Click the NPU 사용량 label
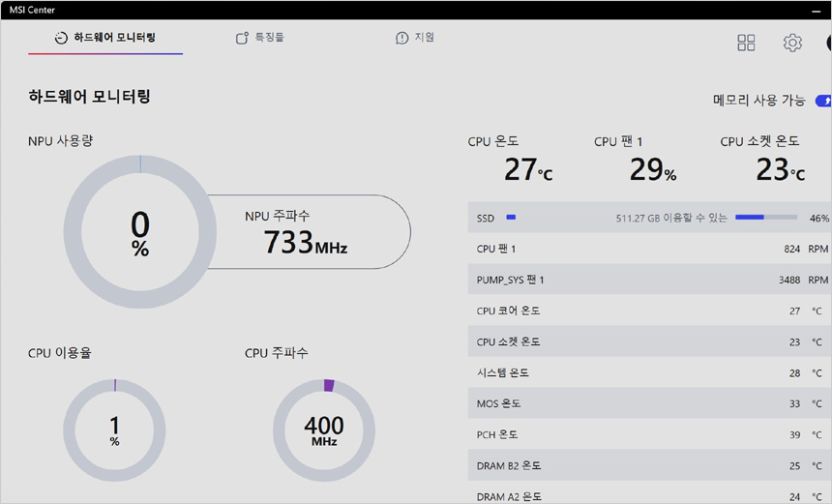The height and width of the screenshot is (504, 832). tap(61, 141)
